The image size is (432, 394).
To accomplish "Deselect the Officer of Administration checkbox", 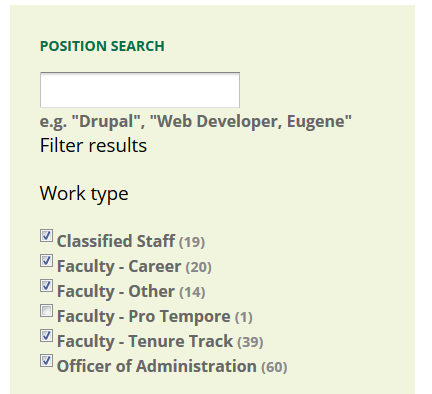I will [x=46, y=361].
